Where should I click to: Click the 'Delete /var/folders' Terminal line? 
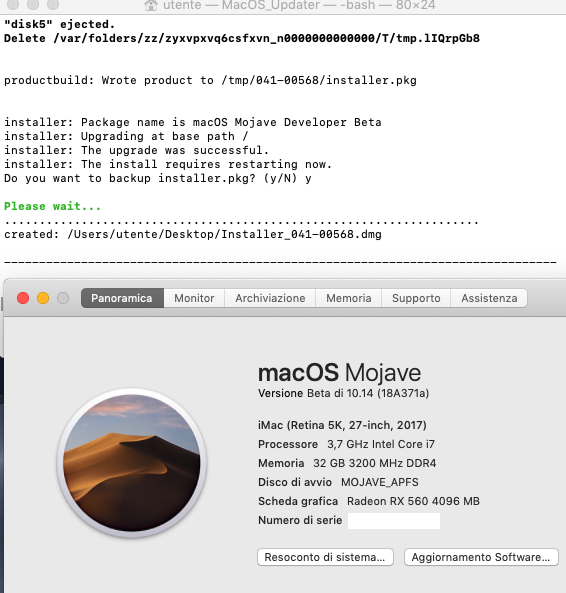(242, 38)
